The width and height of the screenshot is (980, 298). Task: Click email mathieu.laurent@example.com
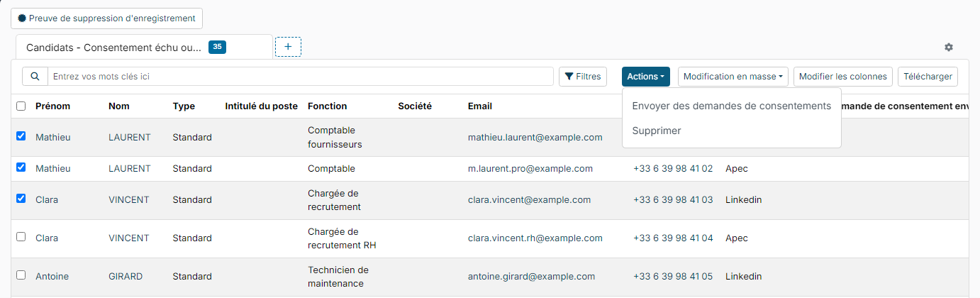tap(535, 137)
